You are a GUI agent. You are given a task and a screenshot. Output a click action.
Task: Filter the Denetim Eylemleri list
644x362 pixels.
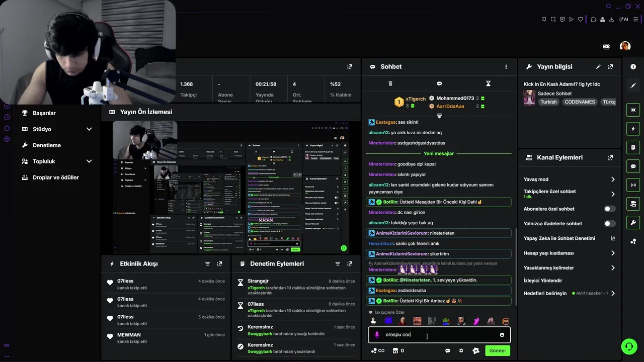click(x=338, y=263)
